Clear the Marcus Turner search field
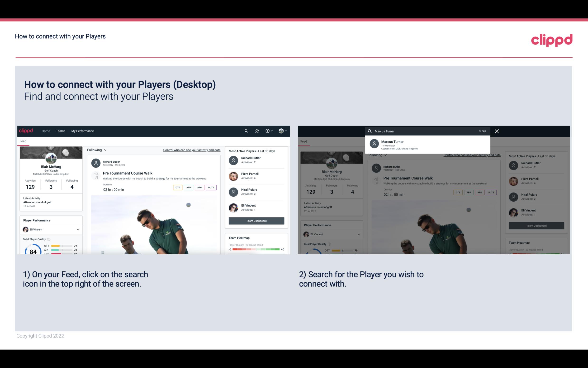The width and height of the screenshot is (588, 368). [482, 131]
